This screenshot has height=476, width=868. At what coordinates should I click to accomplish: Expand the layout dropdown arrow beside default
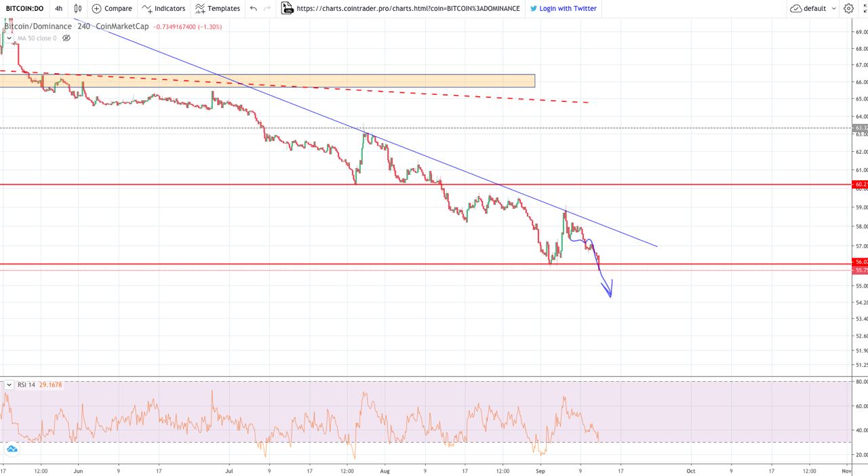(x=833, y=8)
